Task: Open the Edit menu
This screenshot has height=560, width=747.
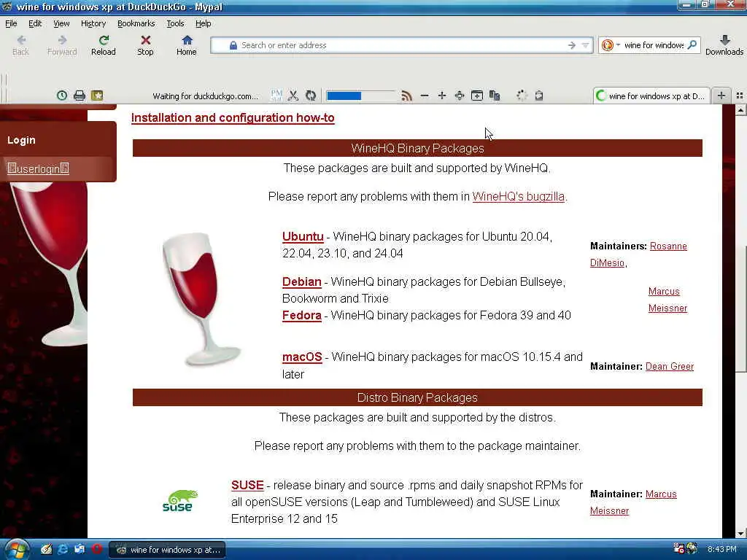Action: tap(35, 23)
